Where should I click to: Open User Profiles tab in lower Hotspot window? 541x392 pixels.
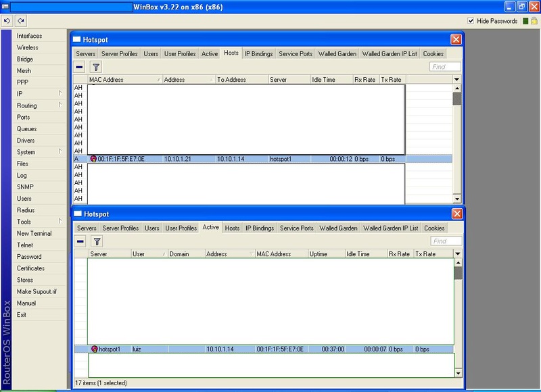tap(181, 228)
